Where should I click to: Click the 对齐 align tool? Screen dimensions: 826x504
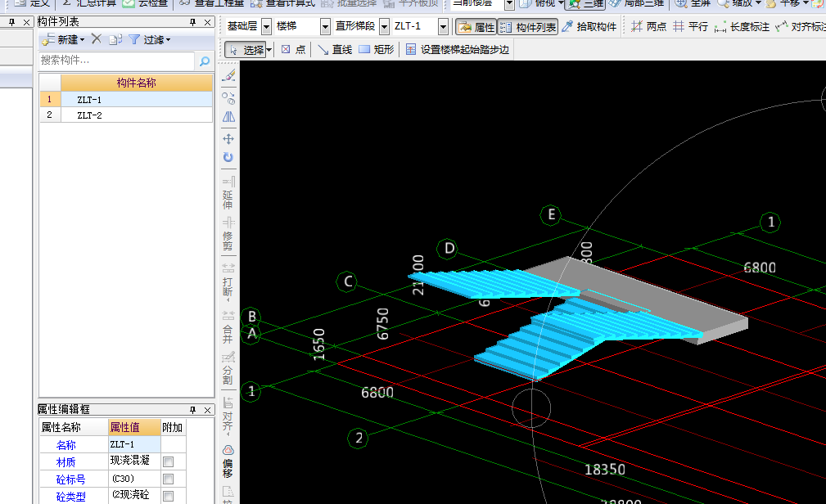click(228, 417)
